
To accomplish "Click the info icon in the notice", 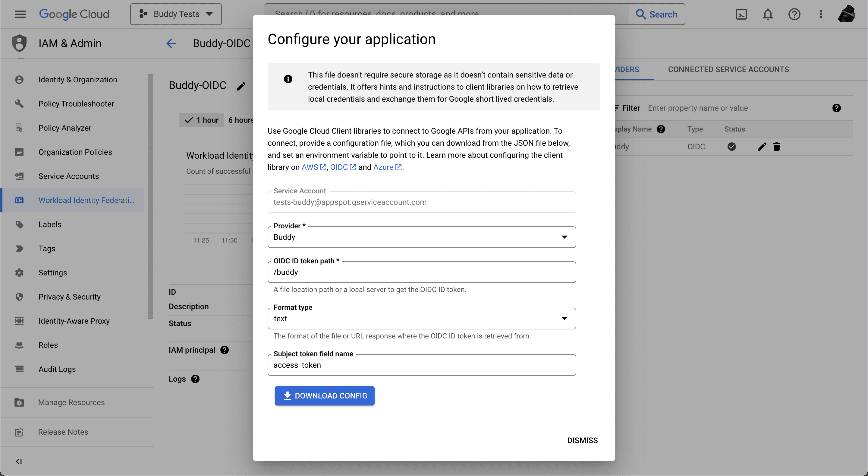I will (x=288, y=79).
